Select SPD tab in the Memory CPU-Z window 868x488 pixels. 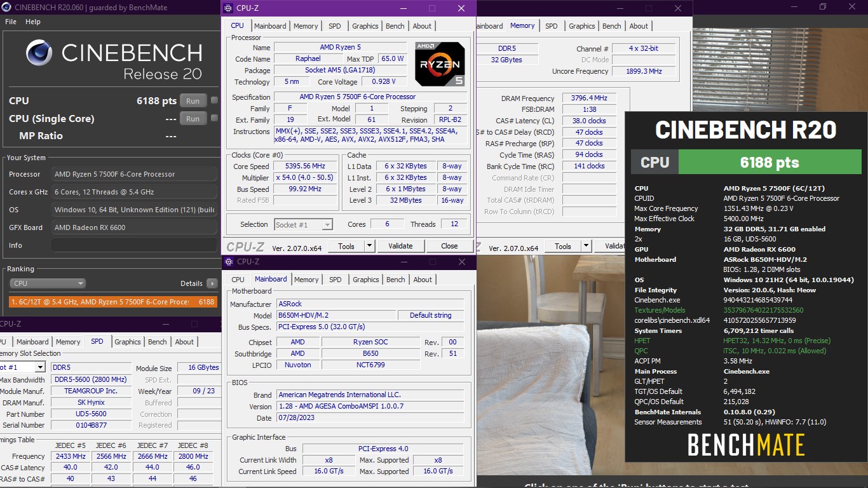tap(552, 26)
